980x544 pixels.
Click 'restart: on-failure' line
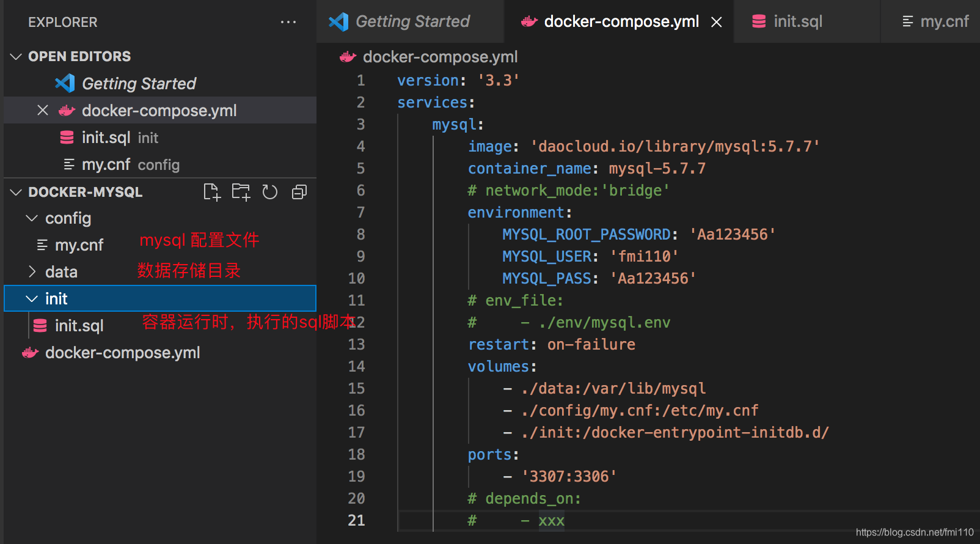(551, 345)
